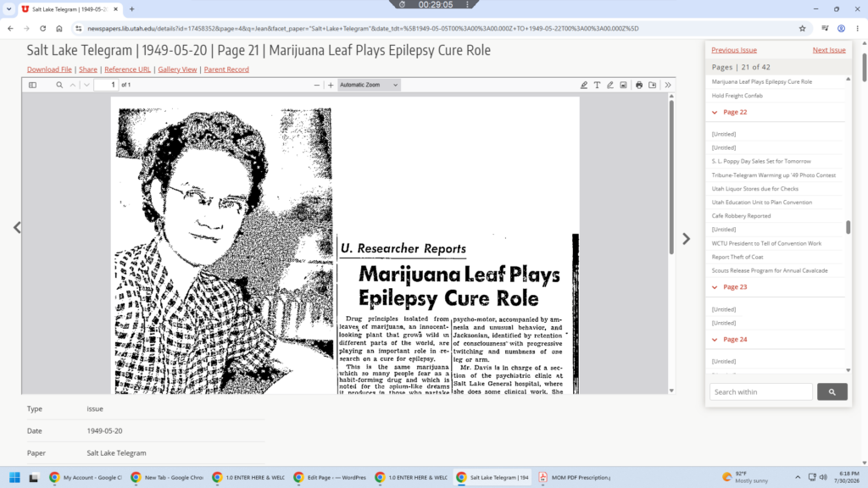
Task: Open the Reference URL link
Action: tap(127, 69)
